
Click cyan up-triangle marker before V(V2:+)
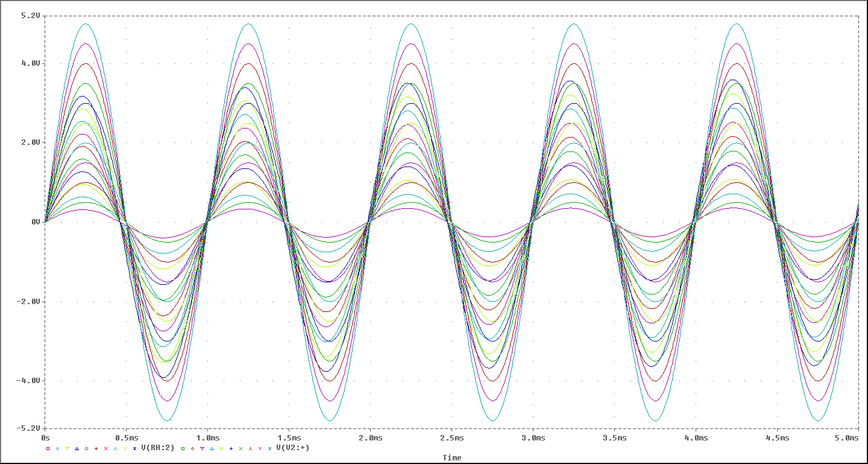point(212,448)
